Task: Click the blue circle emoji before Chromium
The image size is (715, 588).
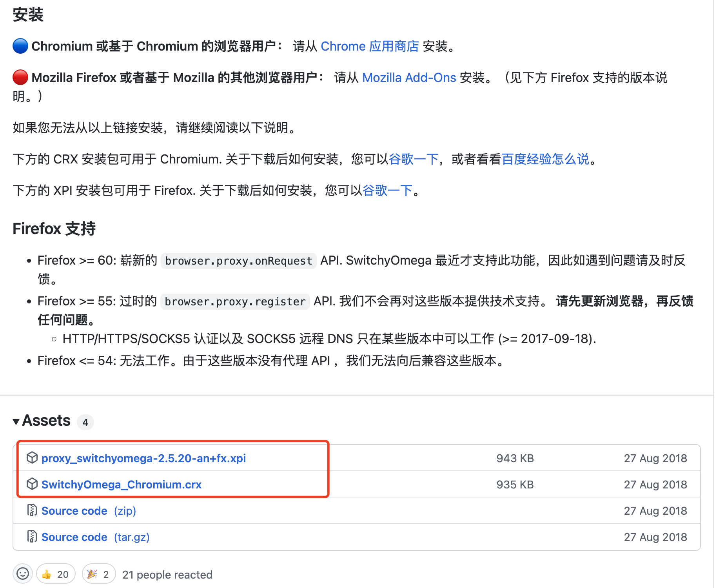Action: pyautogui.click(x=20, y=46)
